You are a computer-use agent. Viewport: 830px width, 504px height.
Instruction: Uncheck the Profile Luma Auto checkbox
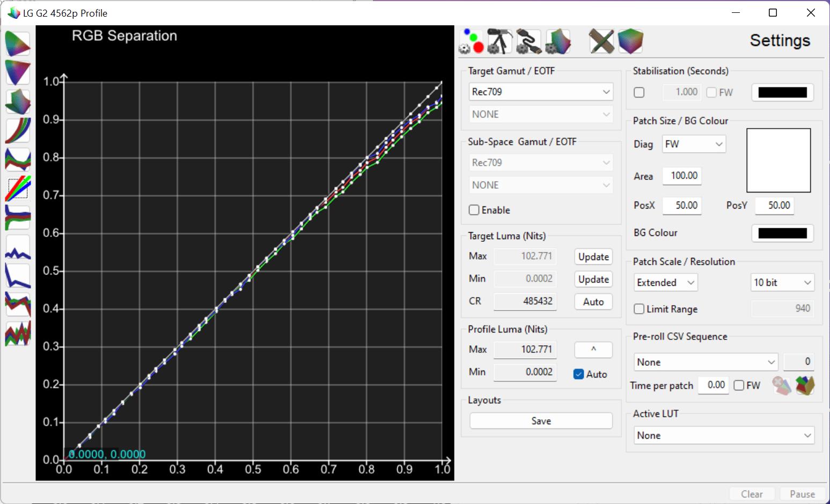pyautogui.click(x=578, y=374)
